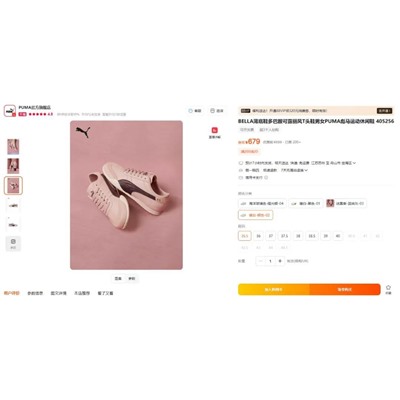
Task: Choose the color option with pink model thumbnail
Action: coord(346,203)
